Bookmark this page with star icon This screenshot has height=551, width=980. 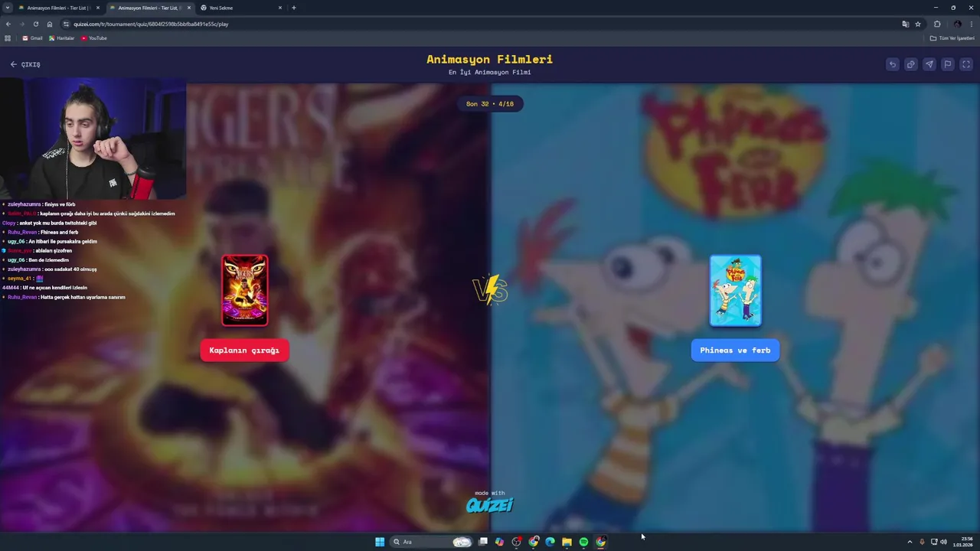917,24
